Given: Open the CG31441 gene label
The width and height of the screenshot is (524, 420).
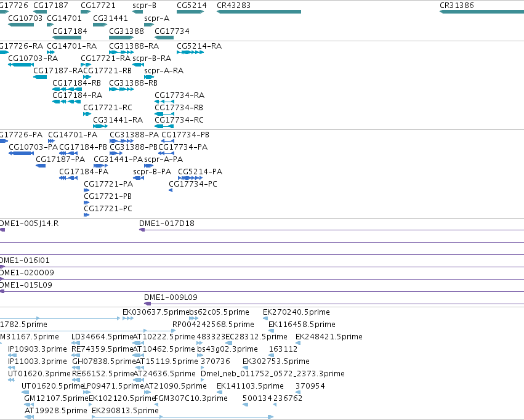Looking at the screenshot, I should coord(110,18).
